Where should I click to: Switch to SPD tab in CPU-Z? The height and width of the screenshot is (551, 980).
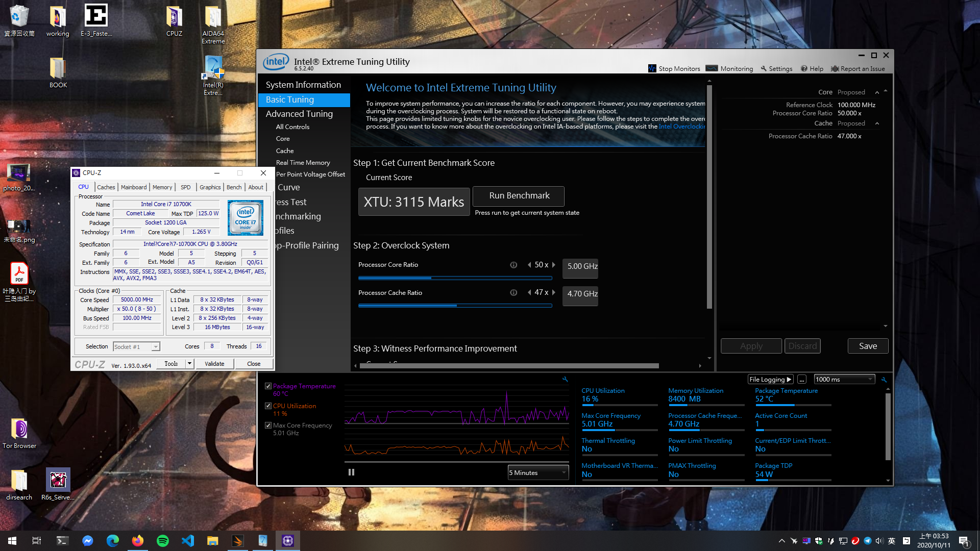pos(186,187)
